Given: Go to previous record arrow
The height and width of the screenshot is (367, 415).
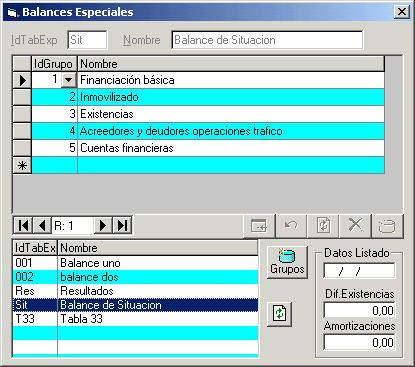Looking at the screenshot, I should tap(42, 226).
